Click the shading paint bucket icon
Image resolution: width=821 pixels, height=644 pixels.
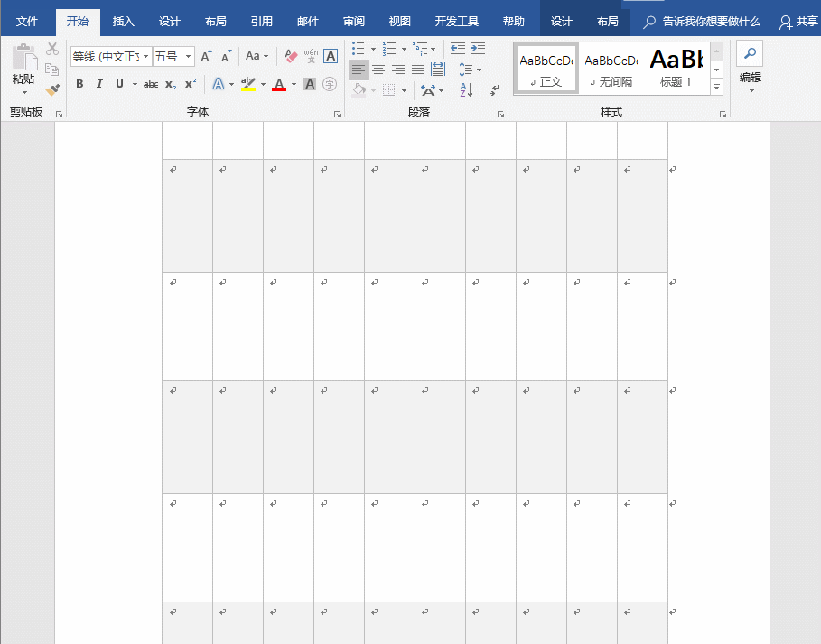point(359,90)
